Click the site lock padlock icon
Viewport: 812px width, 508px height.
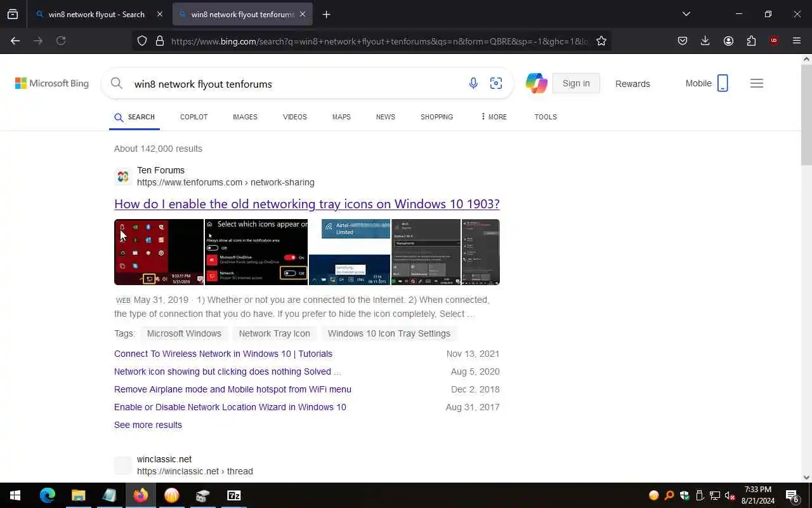click(160, 41)
